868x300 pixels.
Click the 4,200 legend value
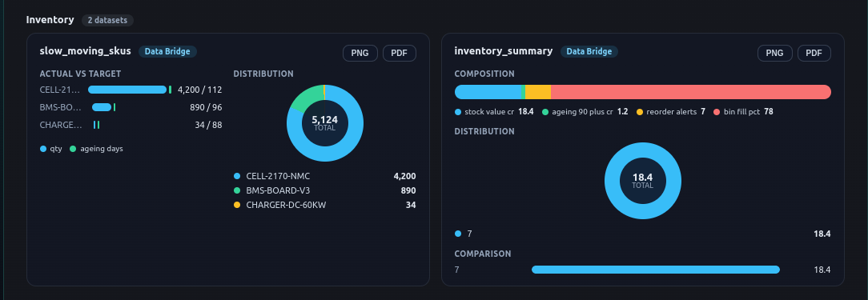point(404,176)
